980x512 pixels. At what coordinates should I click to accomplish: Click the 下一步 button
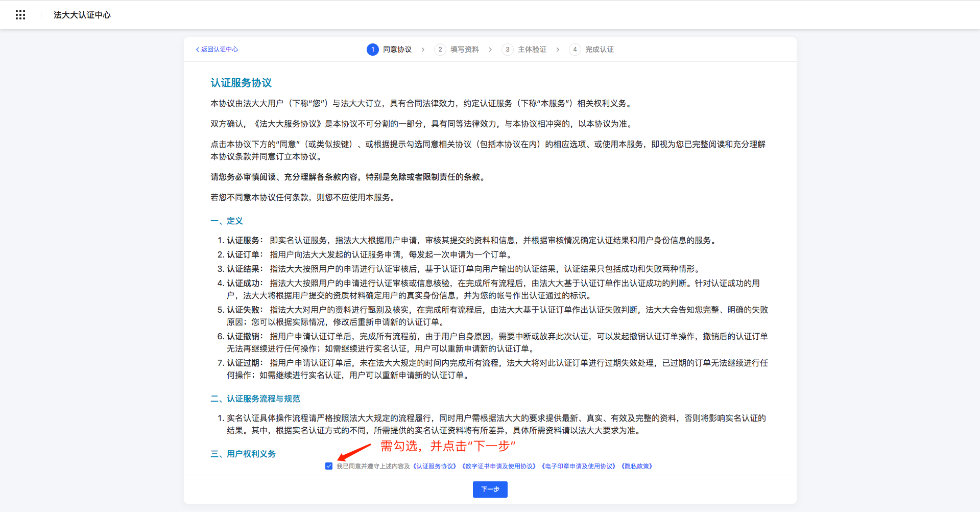point(490,490)
